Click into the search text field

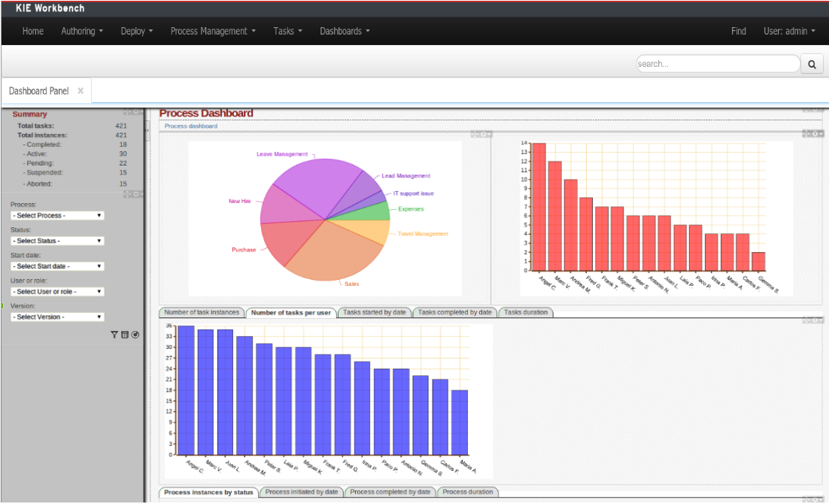(716, 65)
